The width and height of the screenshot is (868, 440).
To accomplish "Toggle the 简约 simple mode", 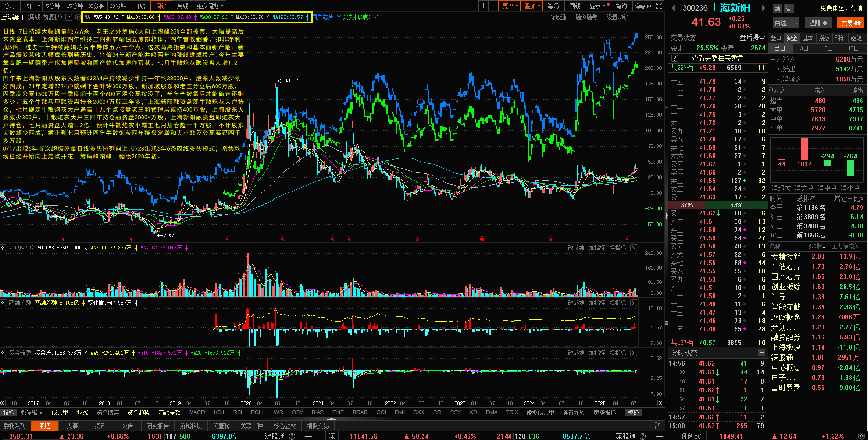I will coord(622,6).
